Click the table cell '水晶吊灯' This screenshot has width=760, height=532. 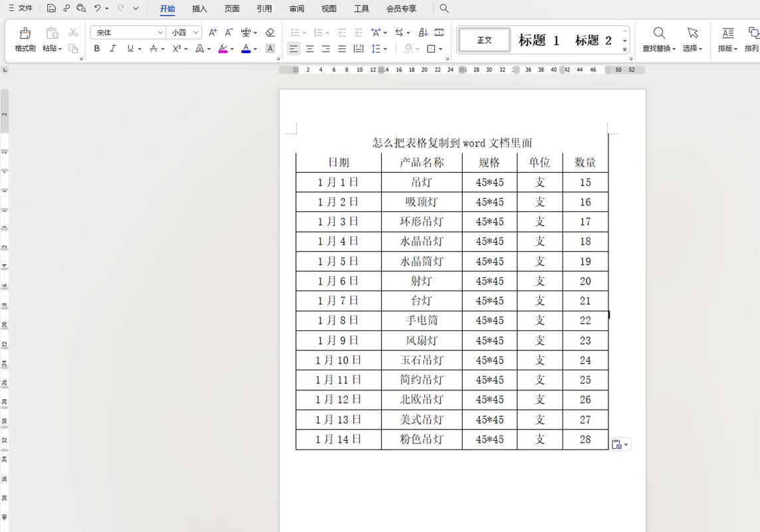(422, 241)
